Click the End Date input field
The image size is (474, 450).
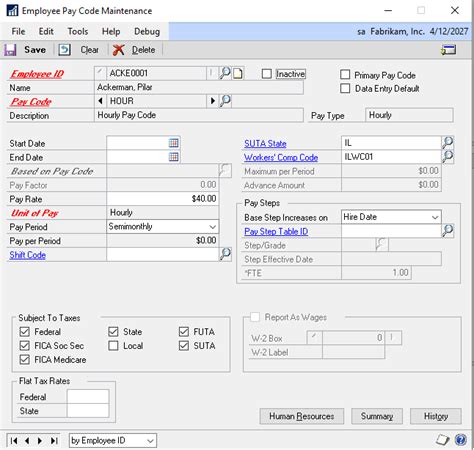point(137,157)
